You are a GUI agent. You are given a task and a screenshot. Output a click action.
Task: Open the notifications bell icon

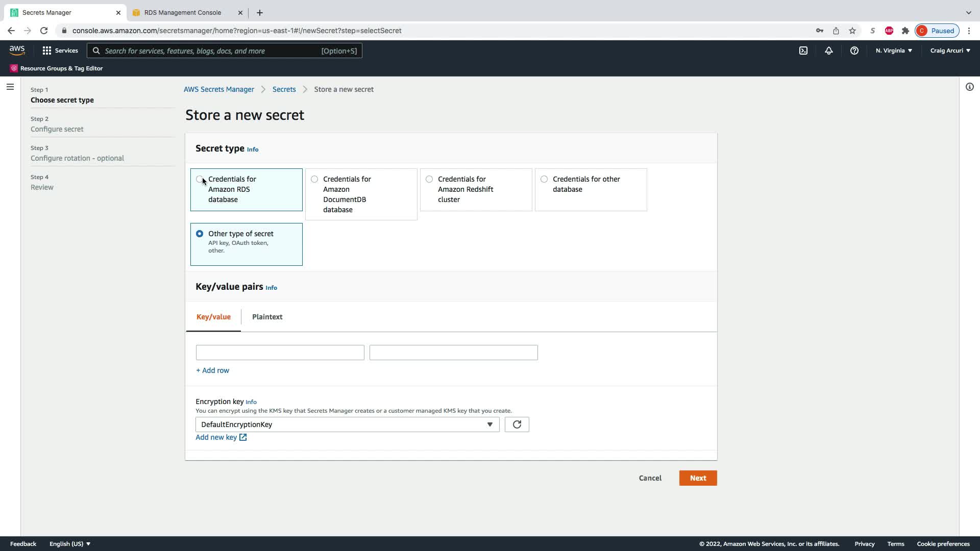[x=828, y=51]
